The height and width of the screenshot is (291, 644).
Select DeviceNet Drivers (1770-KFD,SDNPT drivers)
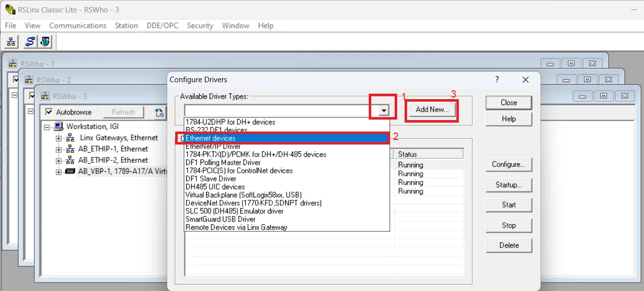pyautogui.click(x=287, y=203)
